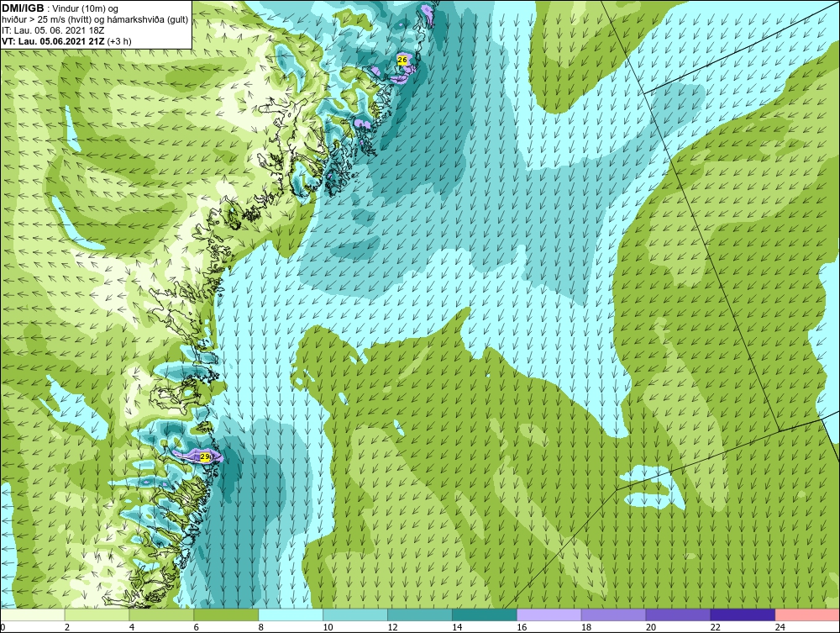Click the 8–10 m/s pale cyan legend swatch

click(291, 615)
